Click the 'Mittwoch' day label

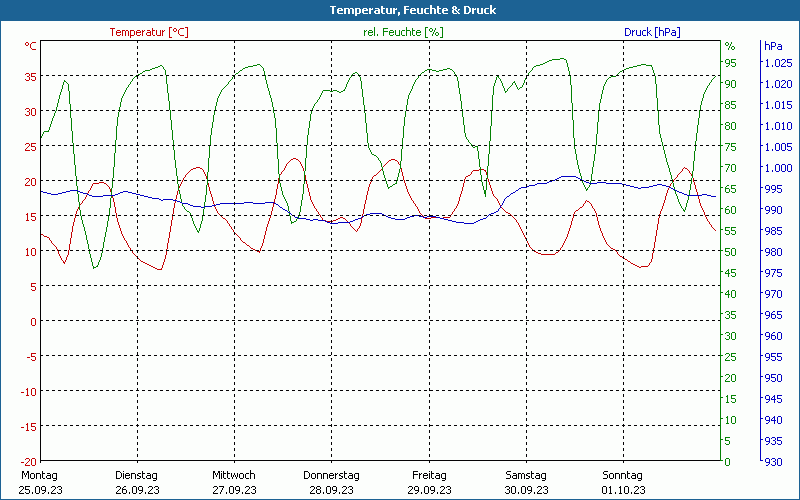(x=234, y=475)
